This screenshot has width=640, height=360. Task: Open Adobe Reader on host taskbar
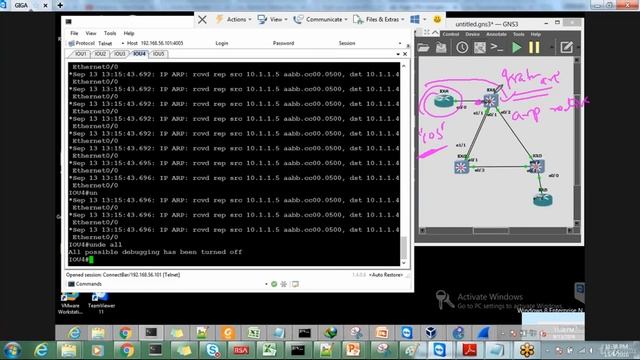[x=470, y=350]
